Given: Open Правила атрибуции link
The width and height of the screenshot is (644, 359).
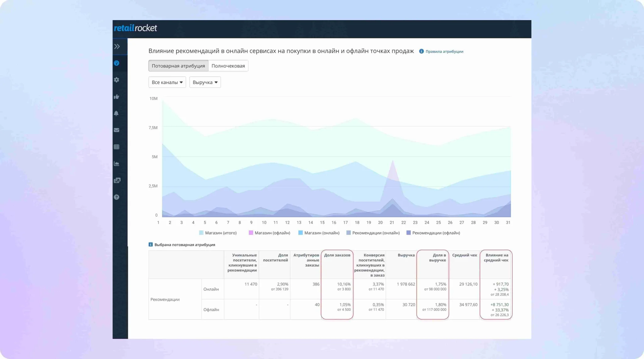Looking at the screenshot, I should pyautogui.click(x=444, y=52).
